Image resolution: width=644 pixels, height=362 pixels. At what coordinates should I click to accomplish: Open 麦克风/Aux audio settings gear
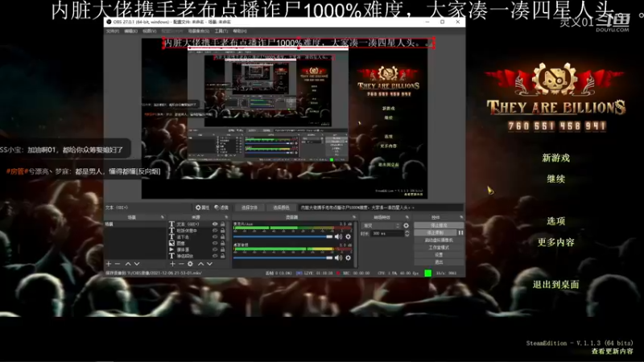(349, 237)
